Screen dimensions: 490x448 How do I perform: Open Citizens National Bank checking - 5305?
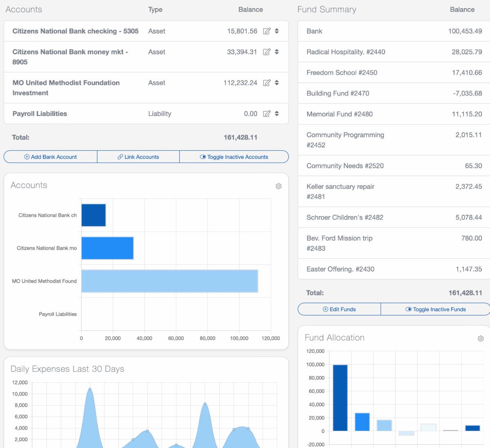click(x=76, y=31)
